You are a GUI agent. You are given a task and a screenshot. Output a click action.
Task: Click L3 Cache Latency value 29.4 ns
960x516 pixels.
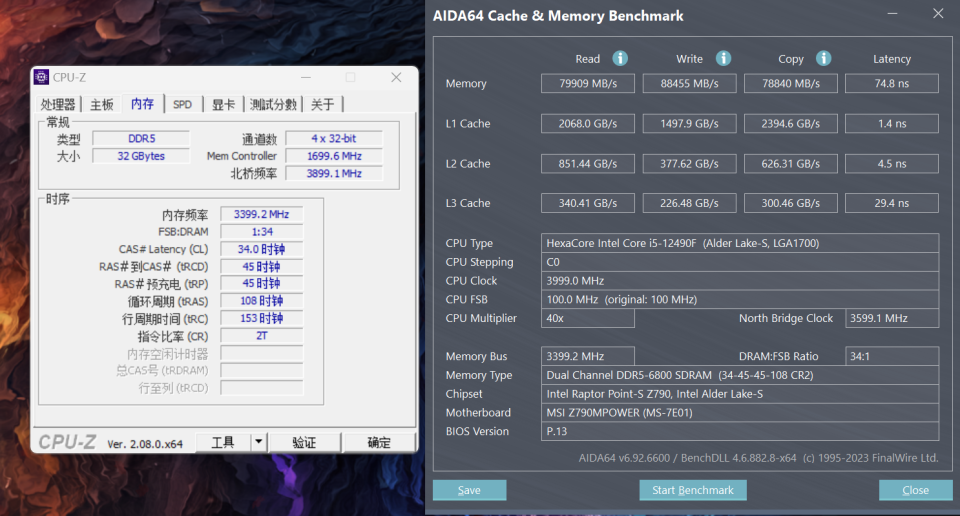[891, 203]
